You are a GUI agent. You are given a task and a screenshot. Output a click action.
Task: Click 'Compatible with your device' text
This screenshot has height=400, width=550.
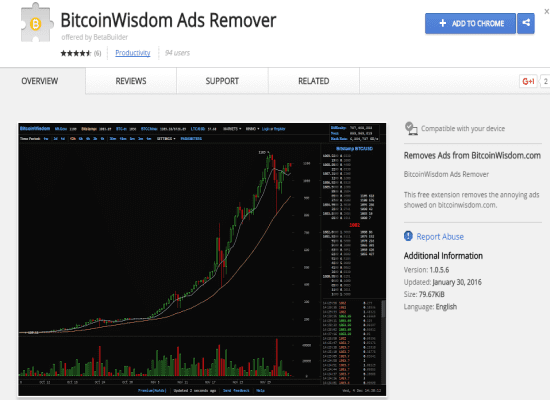[463, 129]
